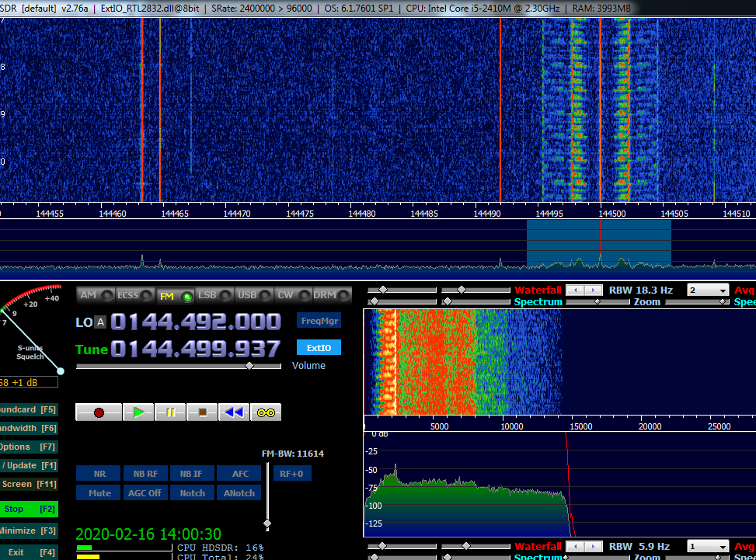Viewport: 756px width, 560px height.
Task: Step the 5.9 Hz RBW right arrow
Action: point(594,547)
